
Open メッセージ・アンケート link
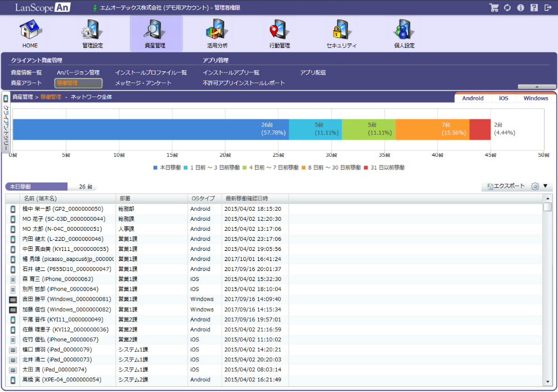pyautogui.click(x=143, y=83)
